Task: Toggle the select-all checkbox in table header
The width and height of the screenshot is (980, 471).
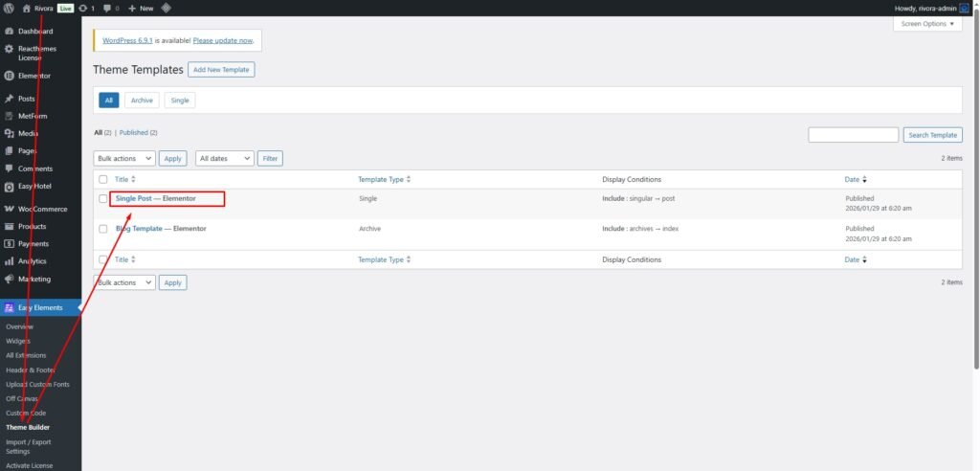Action: tap(103, 179)
